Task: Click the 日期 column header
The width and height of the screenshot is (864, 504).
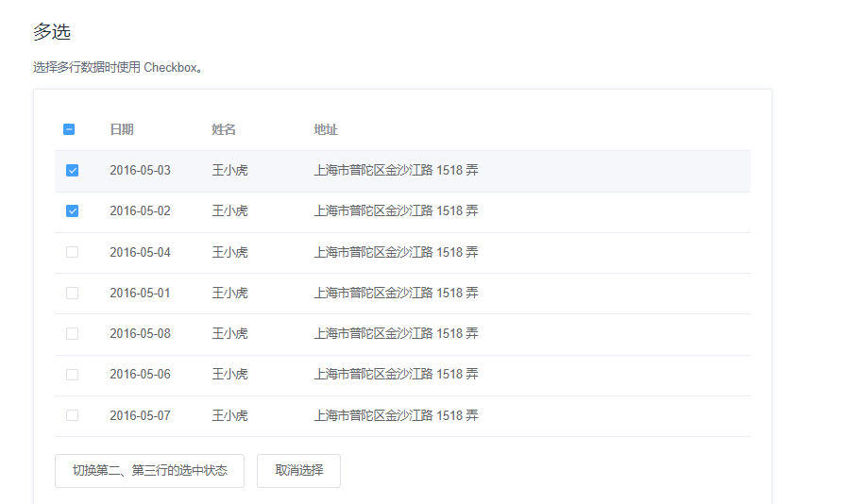Action: click(122, 129)
